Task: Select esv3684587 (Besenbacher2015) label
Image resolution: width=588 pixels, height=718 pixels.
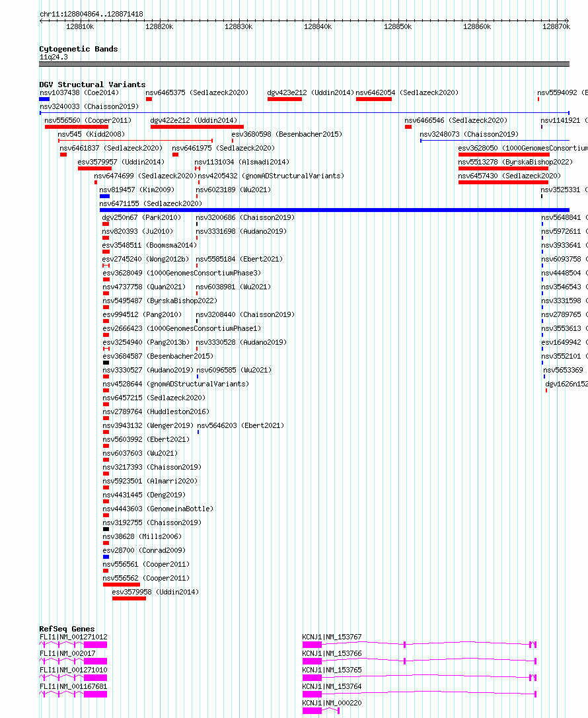Action: (158, 356)
